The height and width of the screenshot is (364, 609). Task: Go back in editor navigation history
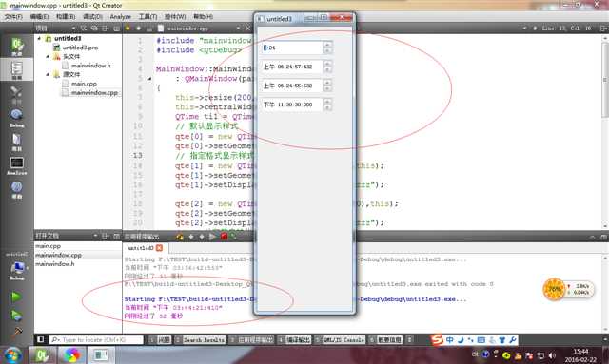coord(128,29)
